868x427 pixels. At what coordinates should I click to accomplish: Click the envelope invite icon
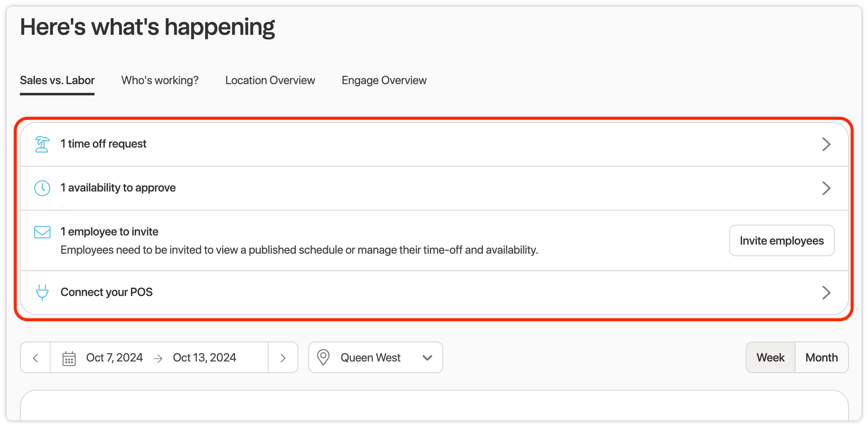[42, 232]
